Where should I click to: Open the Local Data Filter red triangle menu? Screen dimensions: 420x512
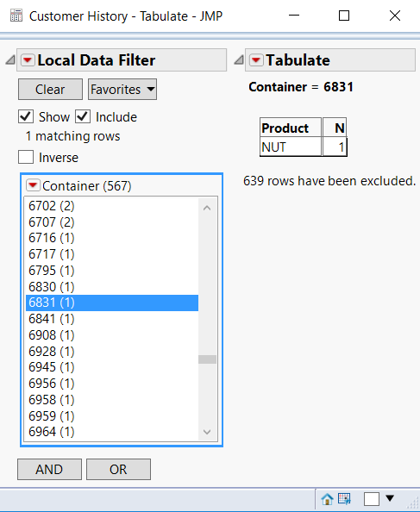(x=28, y=60)
